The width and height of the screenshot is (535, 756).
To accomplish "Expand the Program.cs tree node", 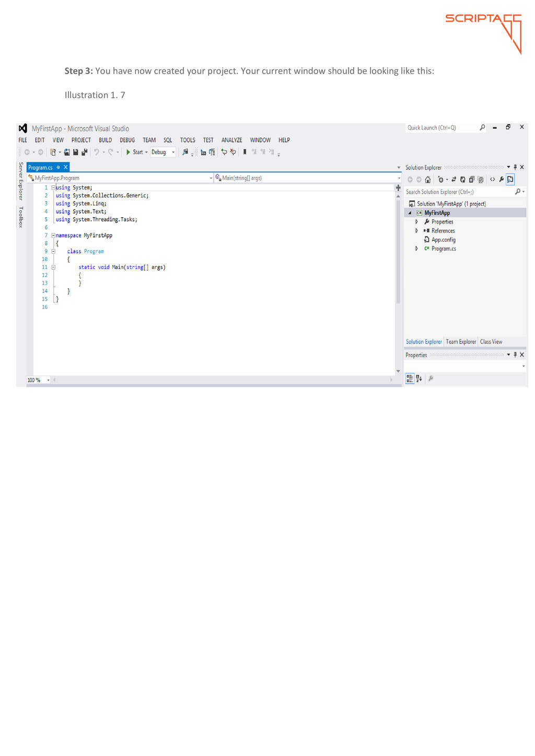I will tap(416, 249).
